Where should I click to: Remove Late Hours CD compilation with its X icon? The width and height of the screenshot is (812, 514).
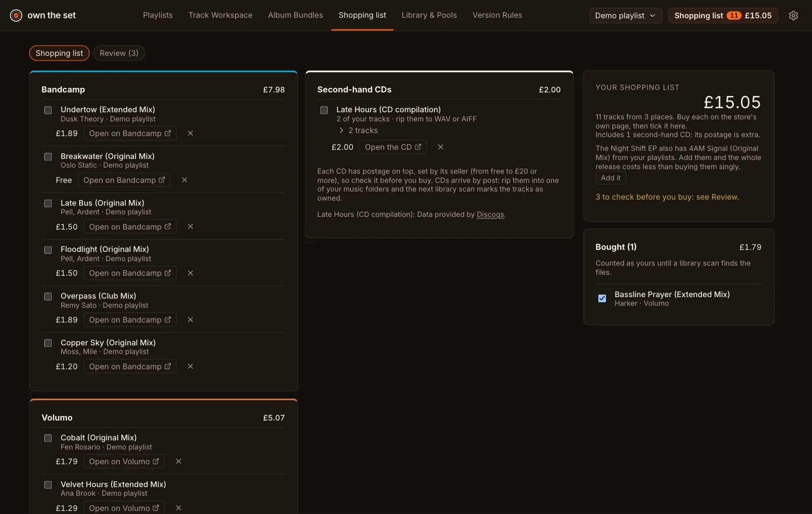click(441, 147)
